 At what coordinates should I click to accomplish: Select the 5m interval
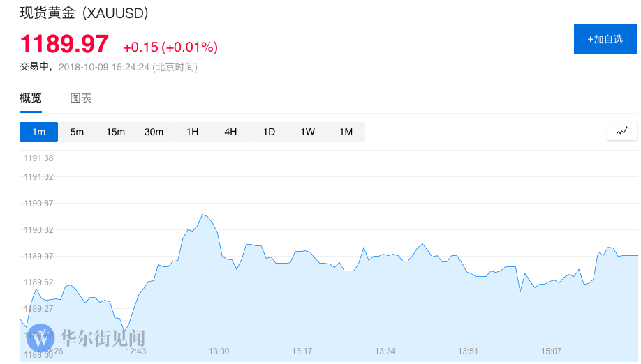pos(77,132)
